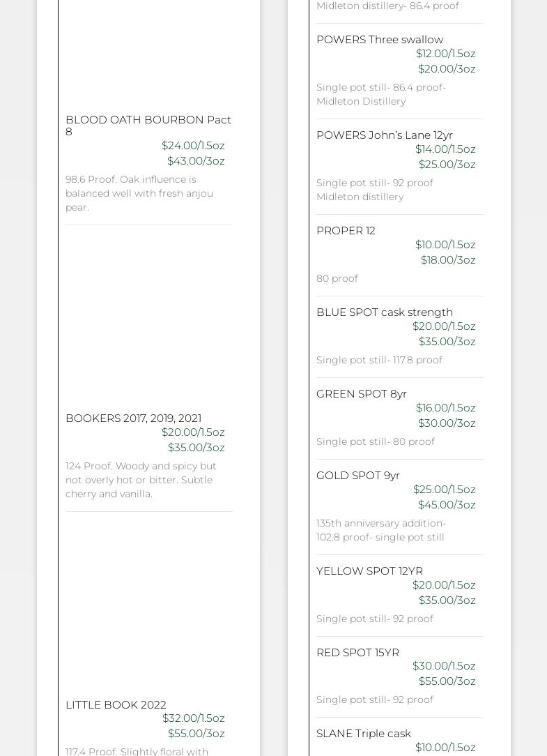Image resolution: width=547 pixels, height=756 pixels.
Task: Click Blood Oath's $24.00/1.5oz price
Action: point(193,146)
